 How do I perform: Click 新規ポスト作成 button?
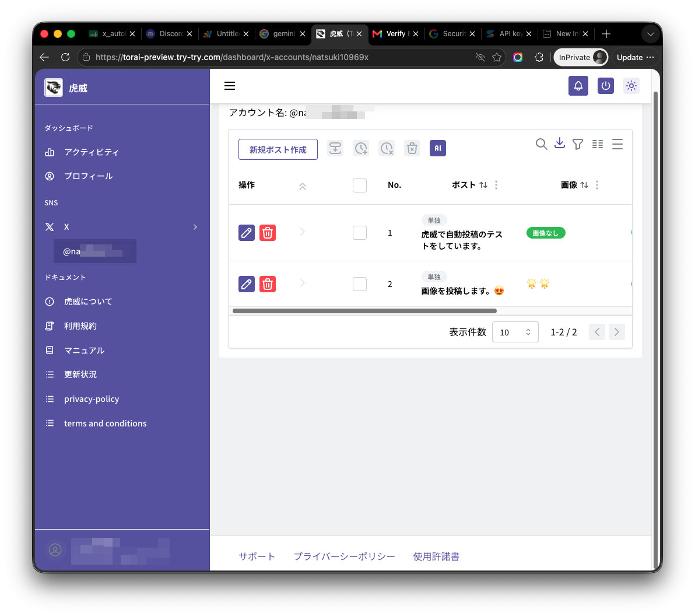coord(278,149)
